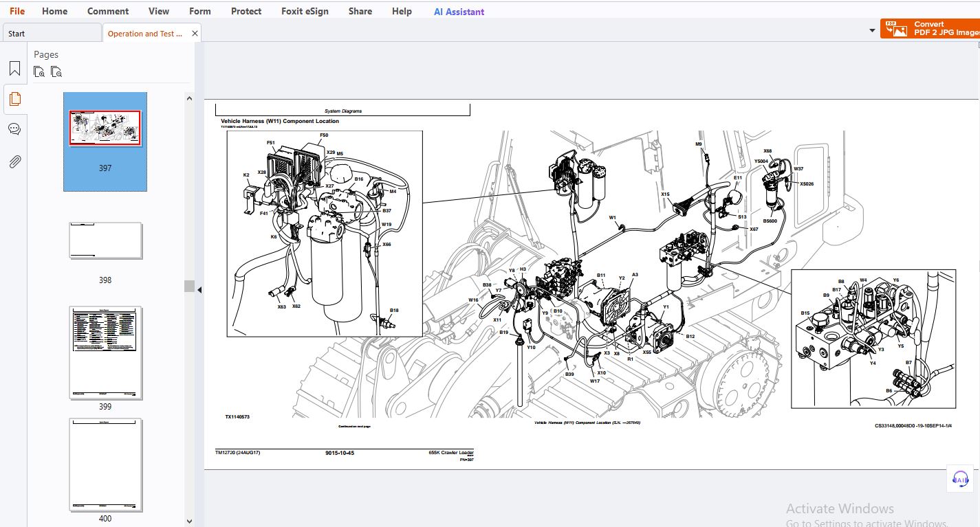Click the "B5600" component label
Image resolution: width=980 pixels, height=527 pixels.
coord(770,221)
